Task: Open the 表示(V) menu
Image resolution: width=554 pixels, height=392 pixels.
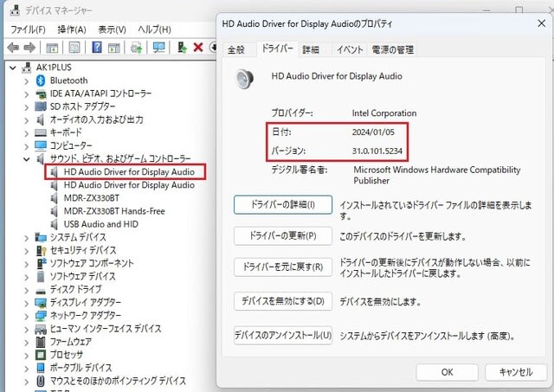Action: pos(112,29)
